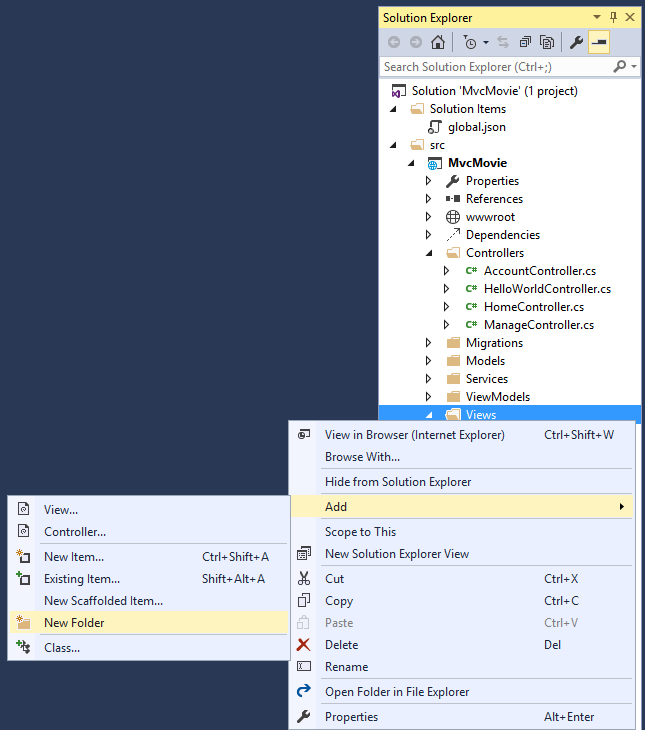The width and height of the screenshot is (649, 733).
Task: Click the Properties wrench toolbar icon
Action: [x=579, y=43]
